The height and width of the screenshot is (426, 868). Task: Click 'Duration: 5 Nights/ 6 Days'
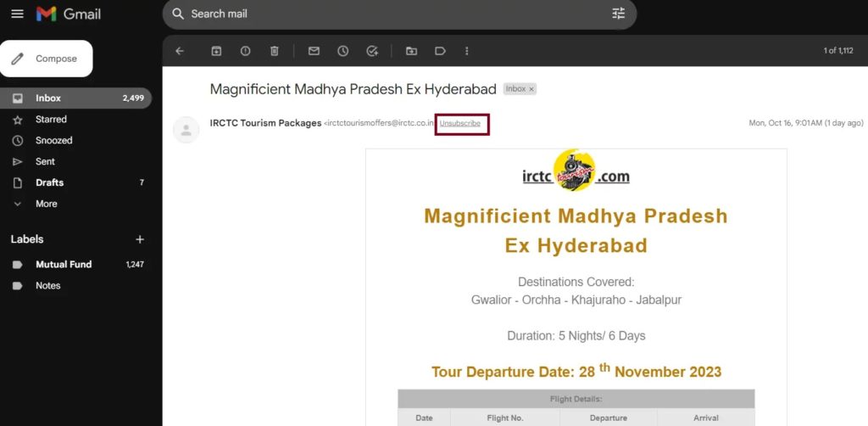[x=576, y=336]
